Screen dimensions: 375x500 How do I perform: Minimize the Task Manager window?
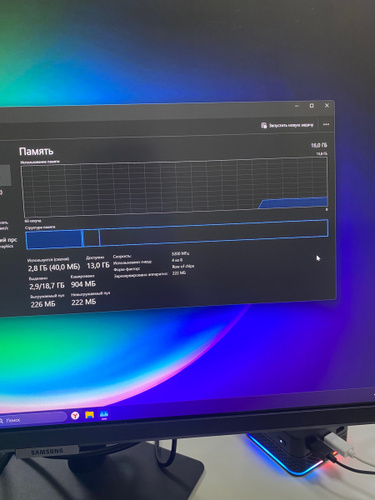coord(297,106)
